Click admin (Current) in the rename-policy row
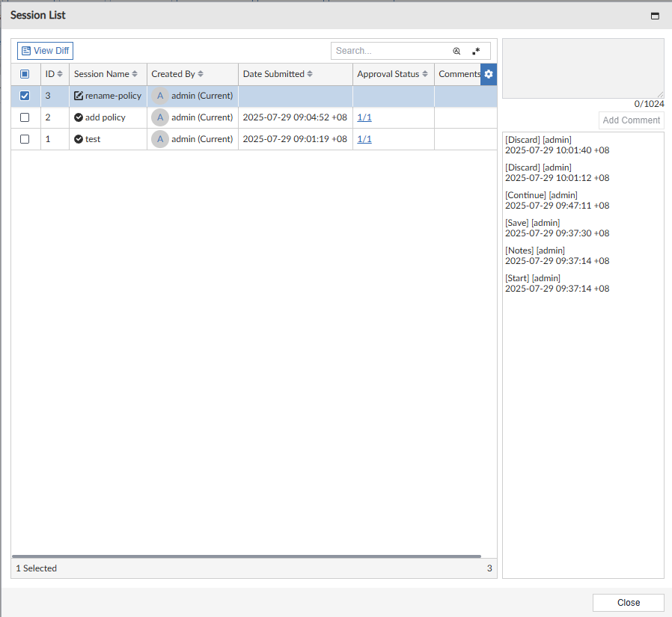Screen dimensions: 672x617 202,96
